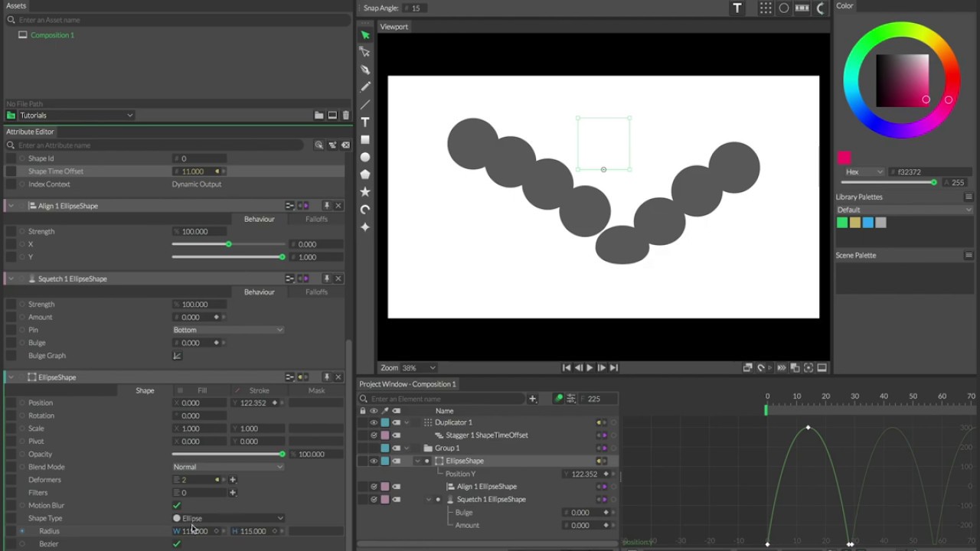980x551 pixels.
Task: Toggle Bulge keyframe diamond in timeline
Action: tap(606, 513)
